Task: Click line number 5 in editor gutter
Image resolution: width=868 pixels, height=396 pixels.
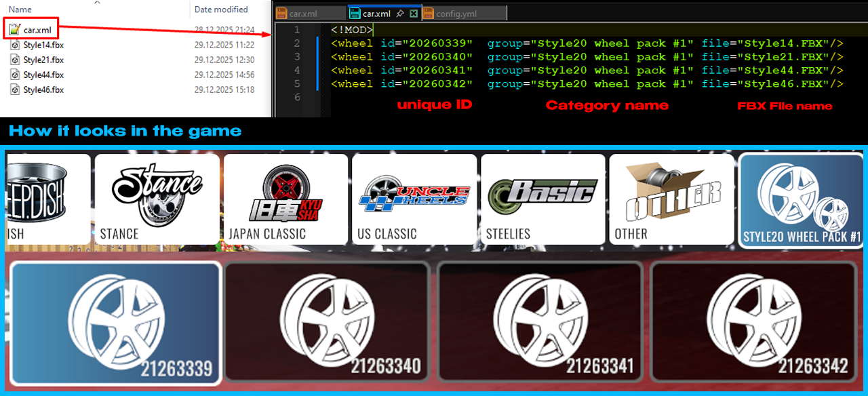Action: (297, 84)
